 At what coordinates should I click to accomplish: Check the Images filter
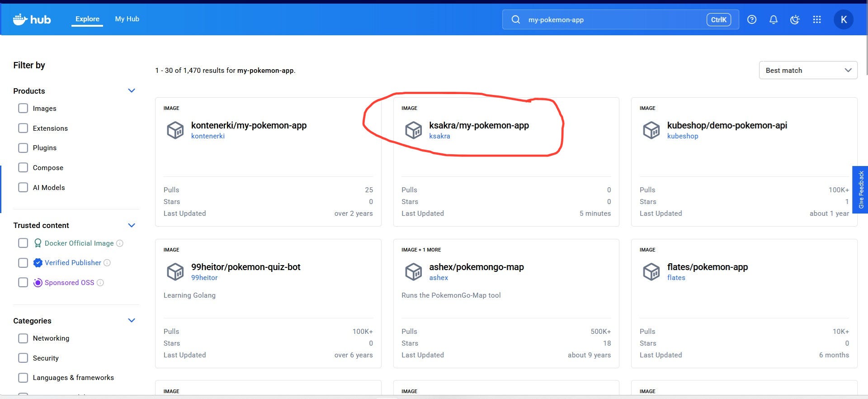(x=23, y=108)
